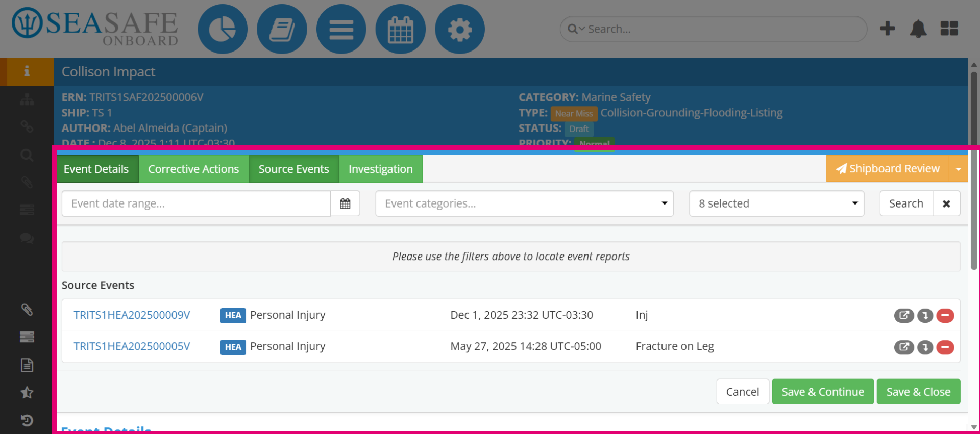Click Save & Close
The height and width of the screenshot is (434, 980).
pyautogui.click(x=918, y=392)
